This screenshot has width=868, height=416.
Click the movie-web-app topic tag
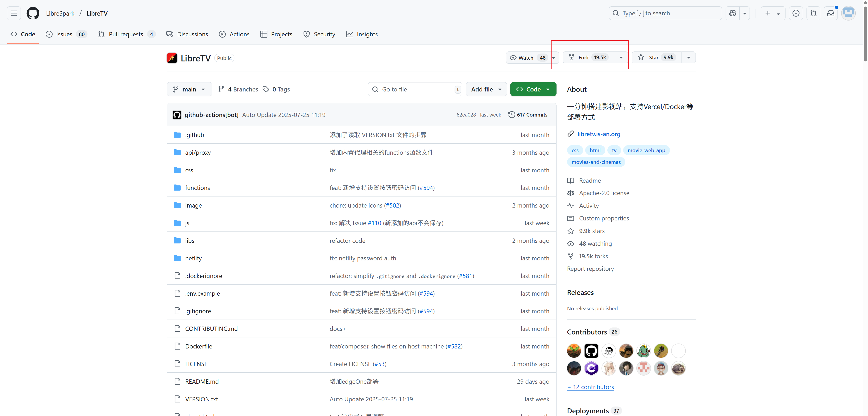coord(646,150)
